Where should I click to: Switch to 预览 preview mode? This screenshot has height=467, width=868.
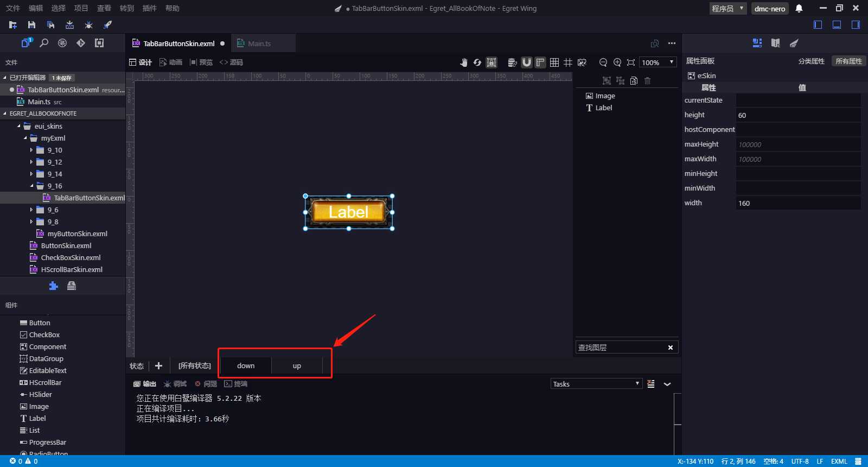pyautogui.click(x=201, y=62)
